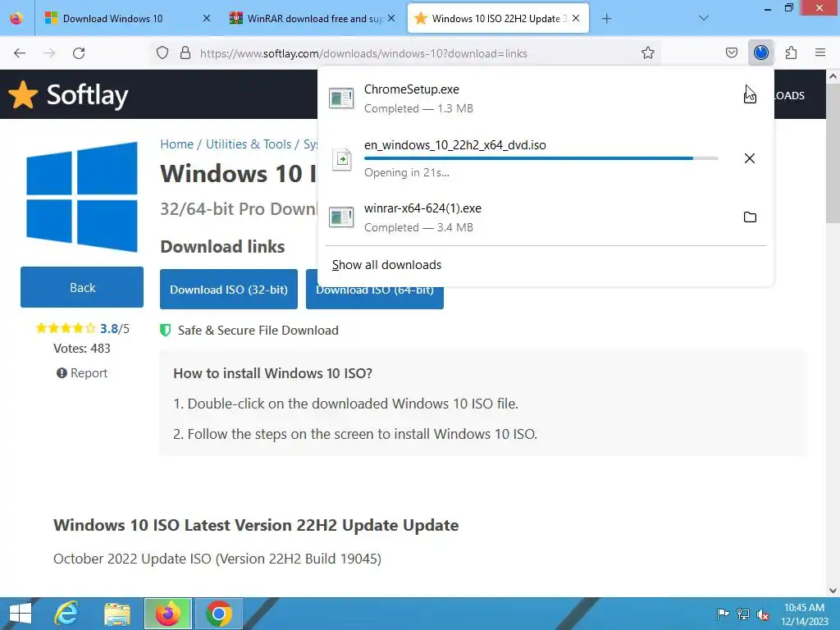Viewport: 840px width, 630px height.
Task: Close the Windows 10 ISO 22H2 tab
Action: 576,19
